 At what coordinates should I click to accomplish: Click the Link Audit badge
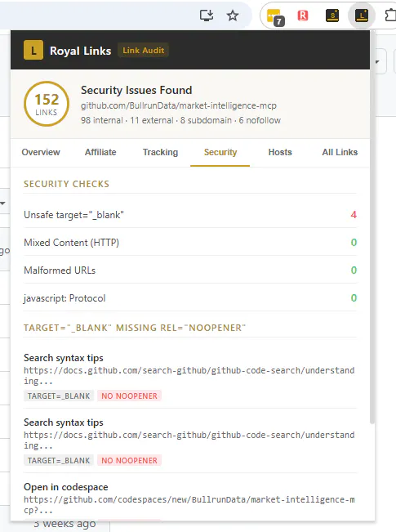(143, 50)
